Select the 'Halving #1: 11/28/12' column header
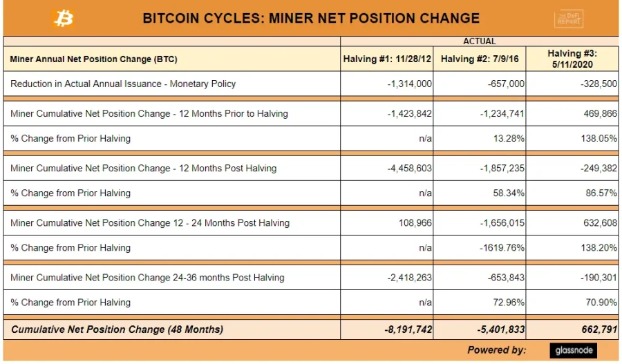The height and width of the screenshot is (364, 622). [x=387, y=59]
